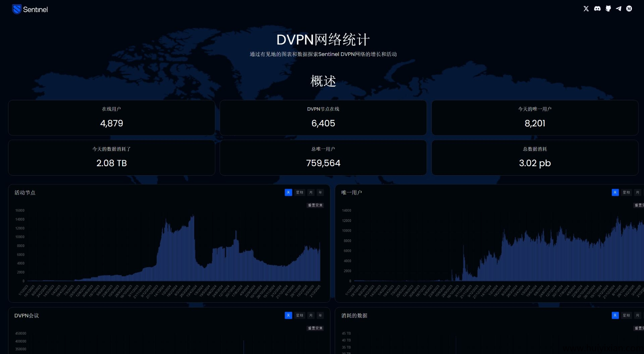The image size is (644, 354).
Task: Select 天 (day) in 唯一用户 chart
Action: pos(615,192)
